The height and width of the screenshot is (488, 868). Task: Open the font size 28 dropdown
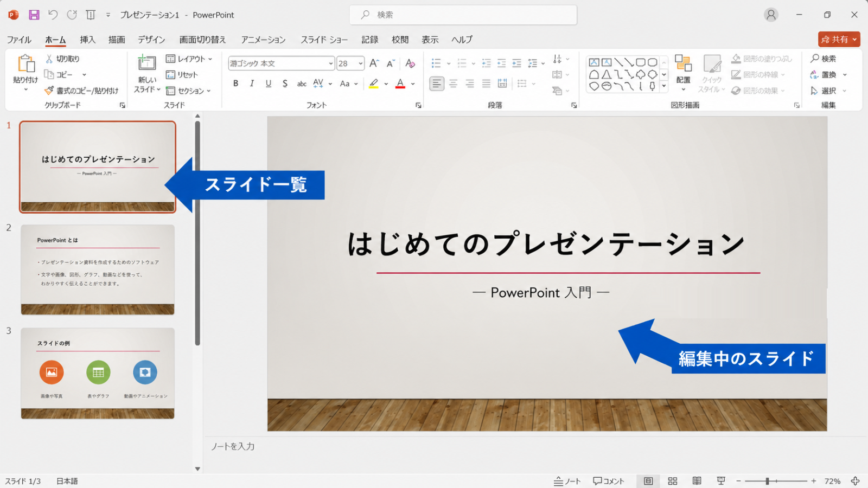tap(360, 63)
